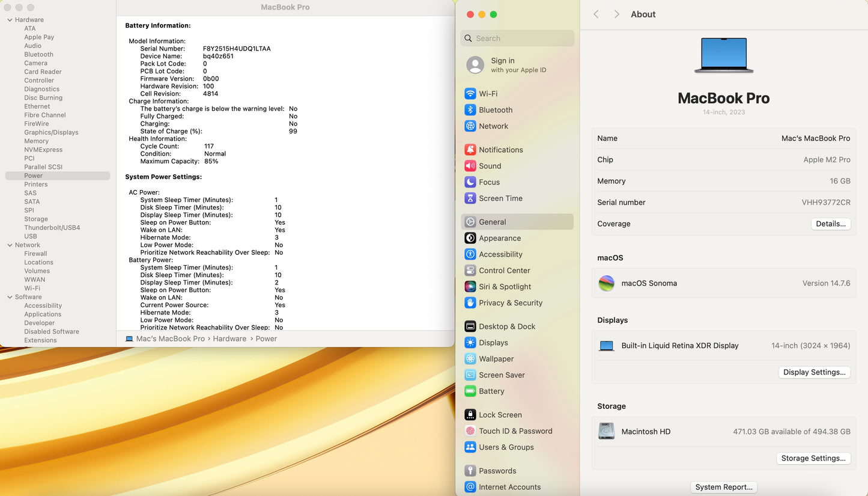Click Hardware in the path bar

(229, 339)
